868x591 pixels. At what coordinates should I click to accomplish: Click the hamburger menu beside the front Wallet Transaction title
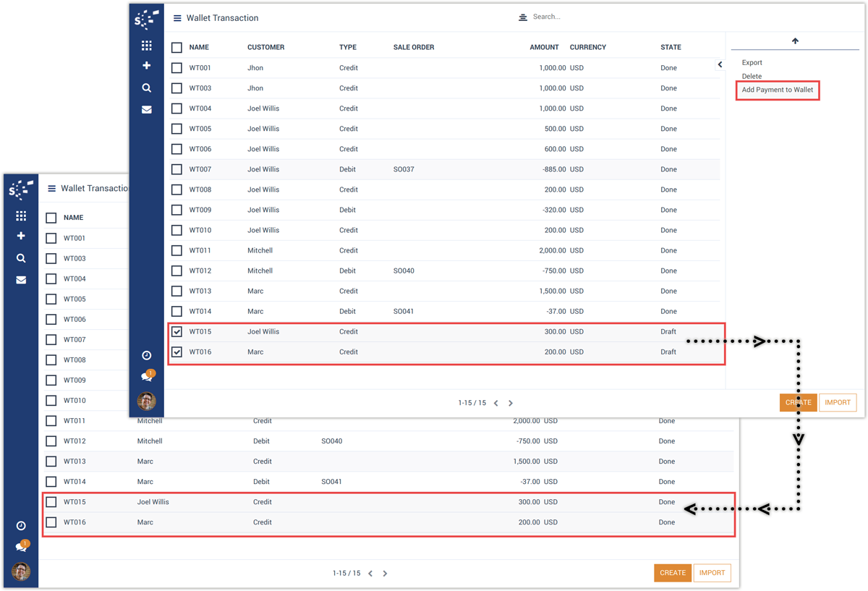[177, 18]
